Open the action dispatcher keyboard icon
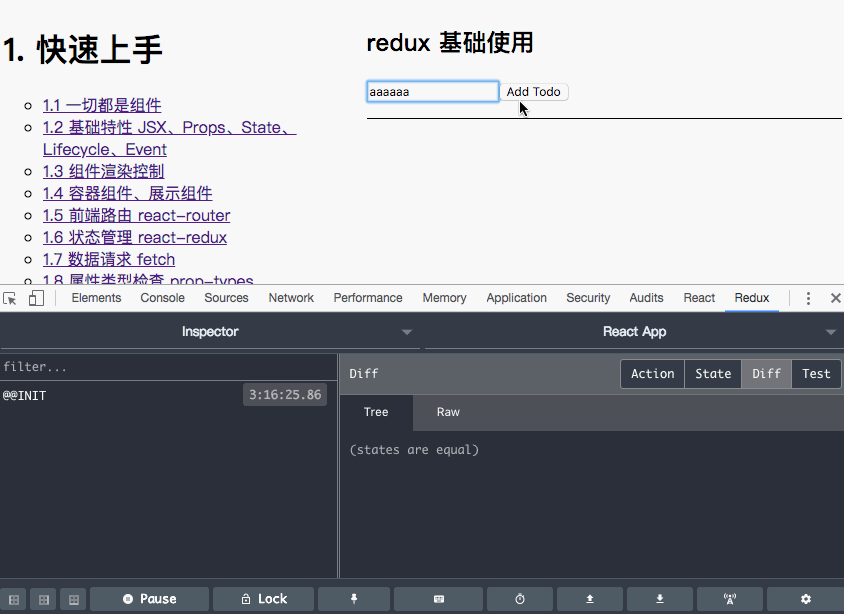Viewport: 844px width, 614px height. 438,599
